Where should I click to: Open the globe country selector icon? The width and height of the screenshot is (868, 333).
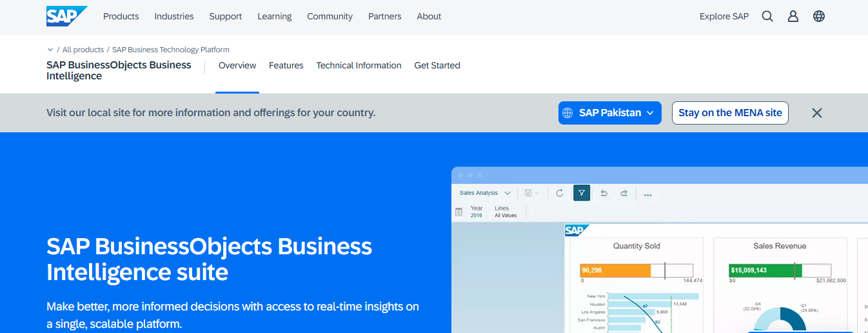tap(819, 16)
